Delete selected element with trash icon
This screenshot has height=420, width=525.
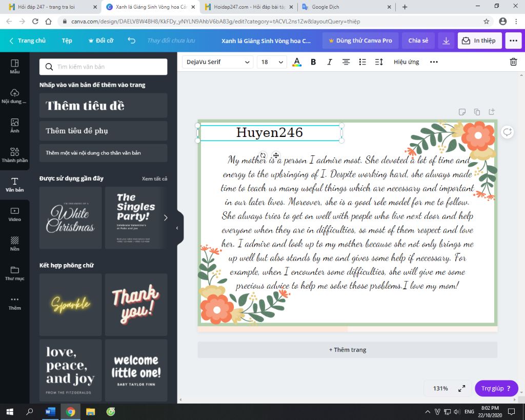pyautogui.click(x=513, y=62)
